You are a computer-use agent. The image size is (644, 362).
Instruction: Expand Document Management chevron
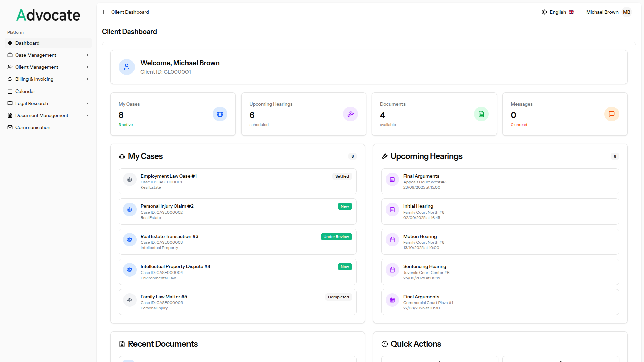(87, 115)
